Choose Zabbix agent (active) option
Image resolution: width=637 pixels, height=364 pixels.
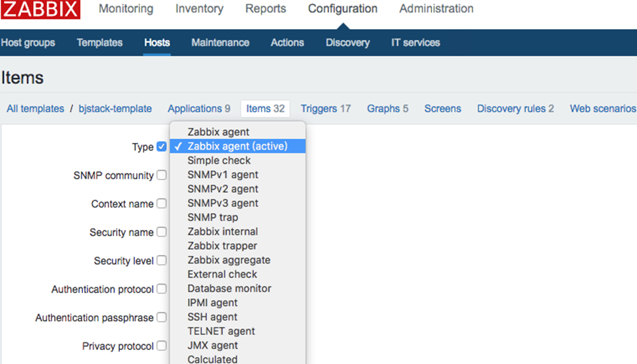238,146
